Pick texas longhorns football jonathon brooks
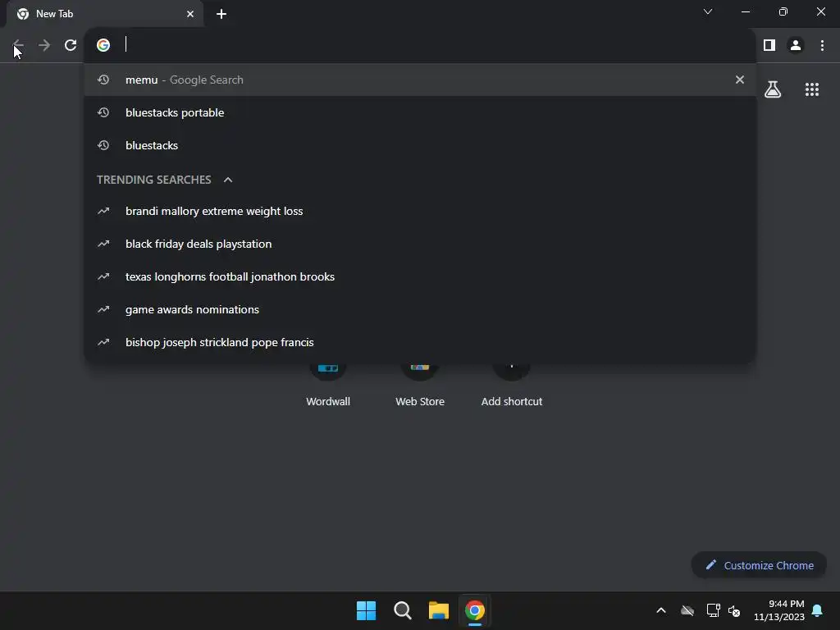840x630 pixels. (x=420, y=276)
